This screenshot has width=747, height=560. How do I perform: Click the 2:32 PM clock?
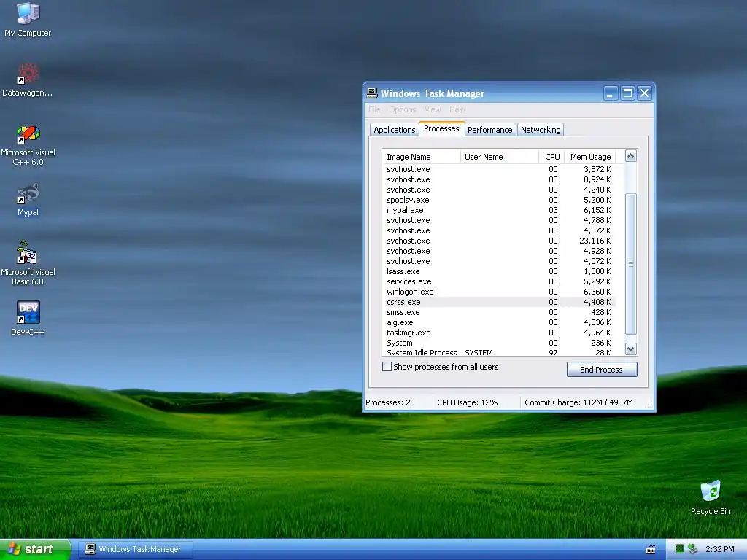tap(719, 549)
